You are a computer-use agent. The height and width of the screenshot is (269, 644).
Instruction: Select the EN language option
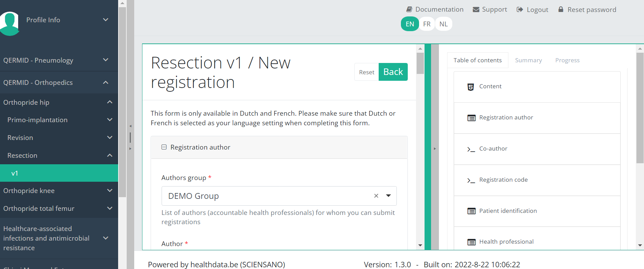click(410, 24)
